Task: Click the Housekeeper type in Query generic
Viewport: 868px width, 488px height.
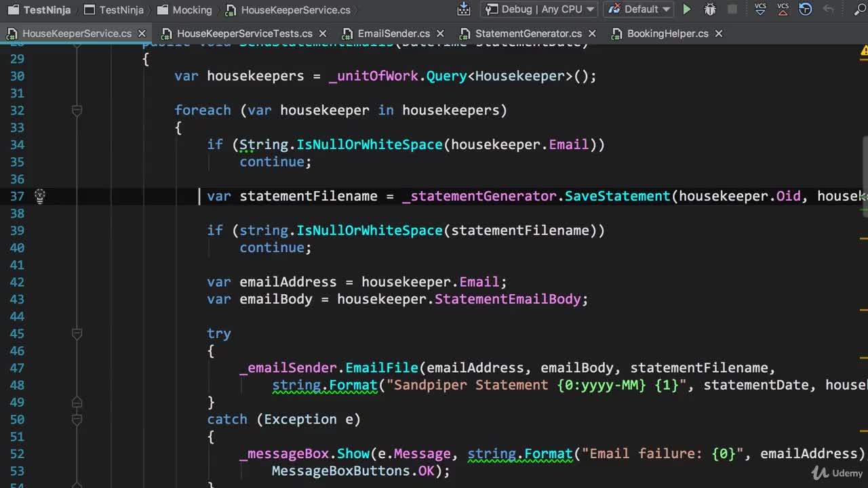Action: coord(520,76)
